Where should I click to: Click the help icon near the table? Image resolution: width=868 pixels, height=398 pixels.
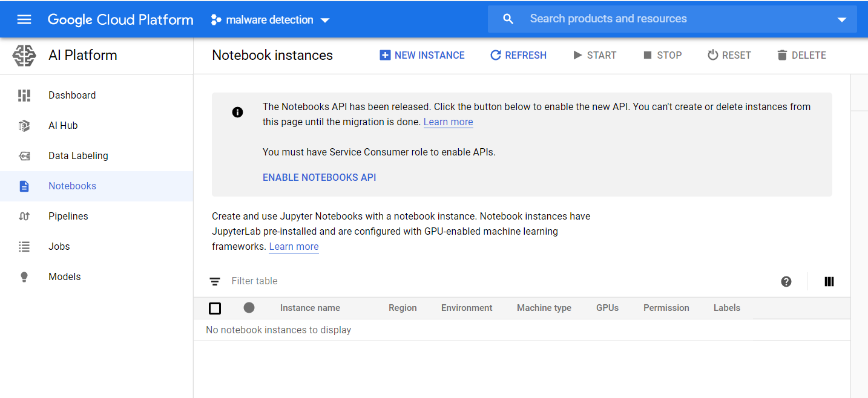click(x=786, y=281)
